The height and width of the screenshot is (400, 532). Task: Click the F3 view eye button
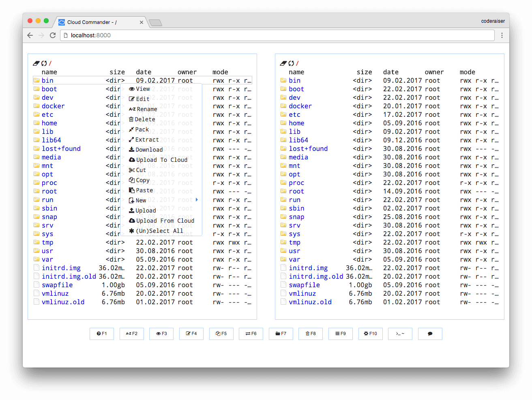click(161, 333)
